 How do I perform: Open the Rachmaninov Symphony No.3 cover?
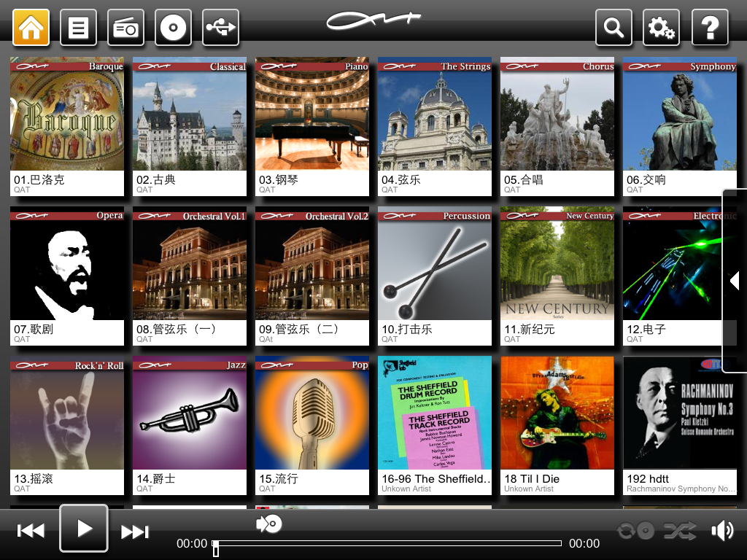pos(680,413)
